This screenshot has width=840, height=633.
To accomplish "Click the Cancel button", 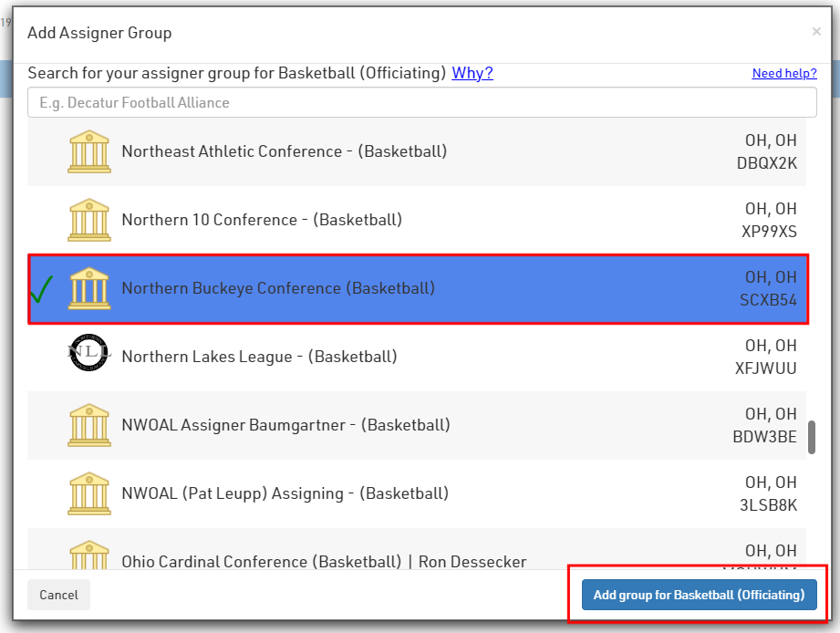I will pyautogui.click(x=58, y=595).
